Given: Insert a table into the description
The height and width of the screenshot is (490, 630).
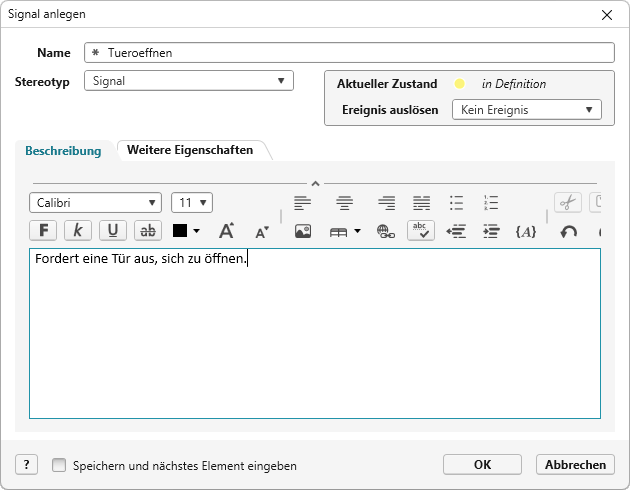Looking at the screenshot, I should point(338,232).
